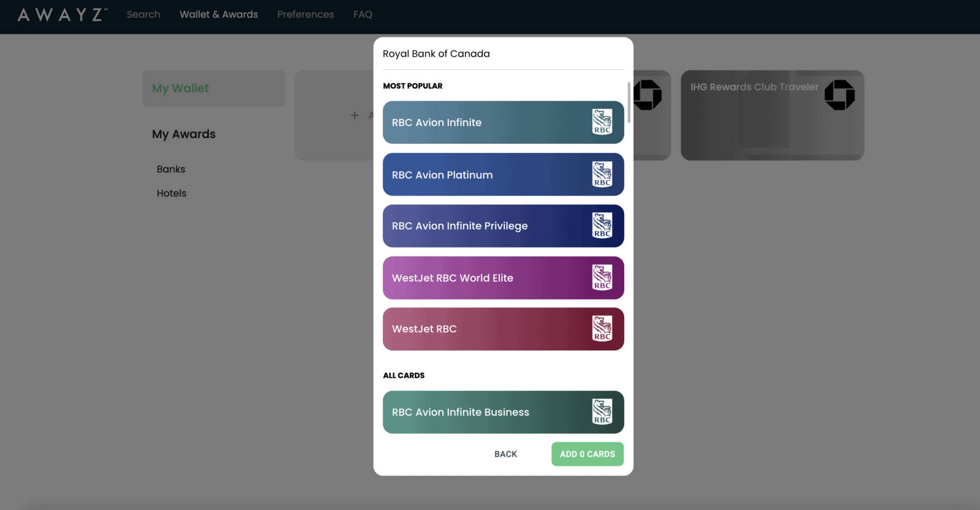This screenshot has height=510, width=980.
Task: Select My Wallet in the sidebar
Action: coord(214,88)
